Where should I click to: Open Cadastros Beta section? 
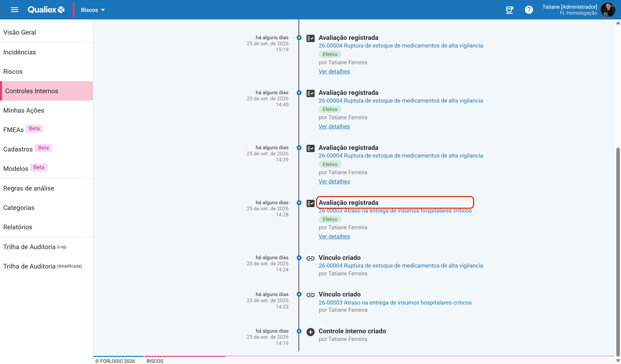[x=47, y=149]
